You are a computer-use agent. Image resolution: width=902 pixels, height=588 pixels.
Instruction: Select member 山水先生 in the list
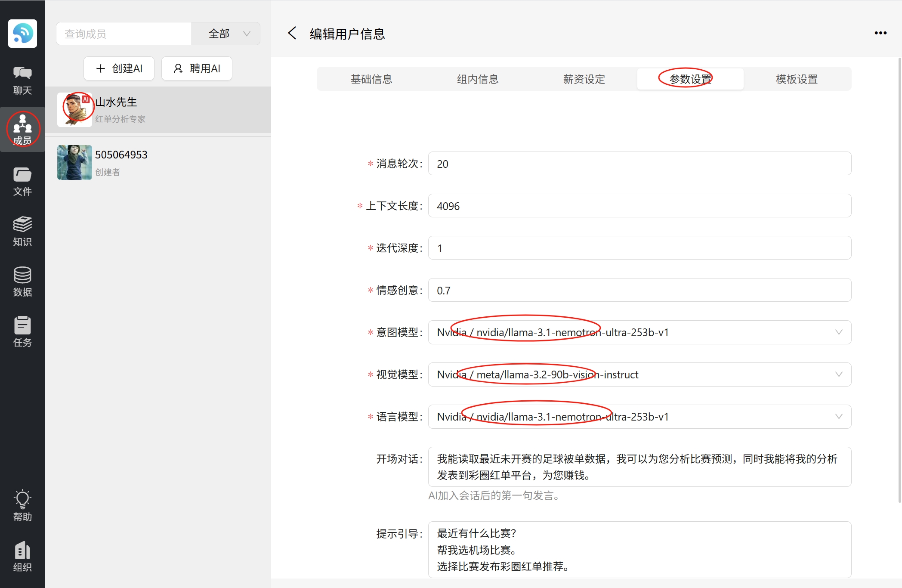click(x=158, y=110)
